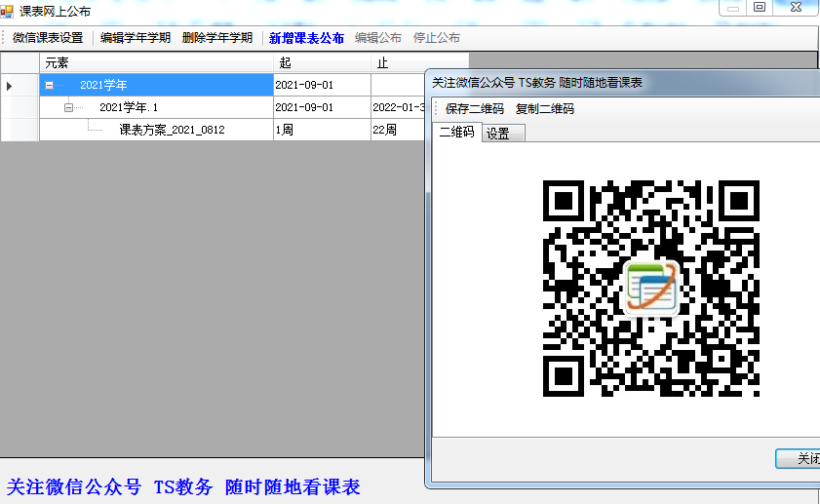The image size is (820, 504).
Task: Click the 关闭 button in dialog
Action: tap(798, 458)
